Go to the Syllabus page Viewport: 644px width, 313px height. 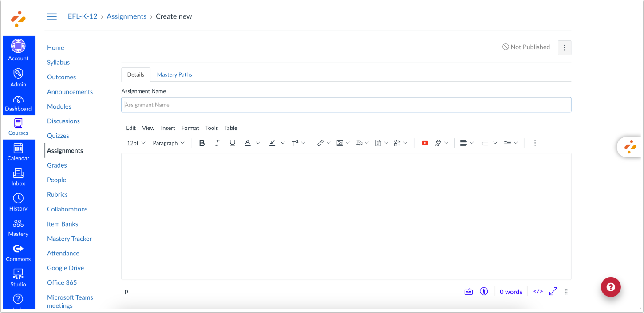tap(58, 62)
